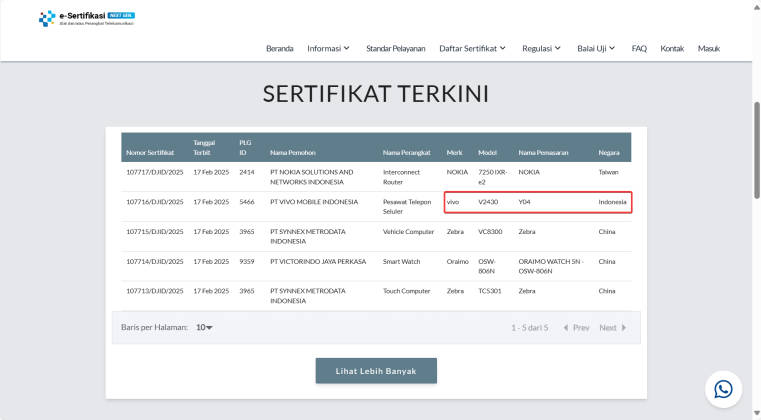The image size is (761, 420).
Task: Expand the Informasi menu
Action: click(x=329, y=49)
